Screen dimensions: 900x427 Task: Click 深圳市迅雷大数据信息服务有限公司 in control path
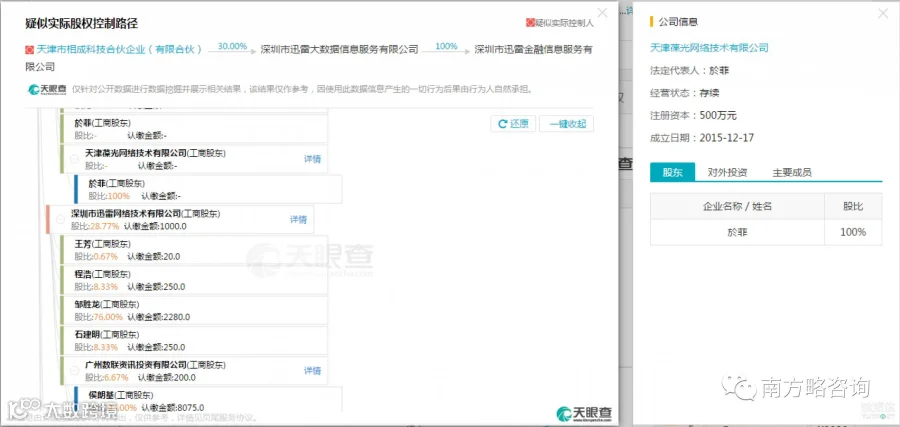point(339,50)
